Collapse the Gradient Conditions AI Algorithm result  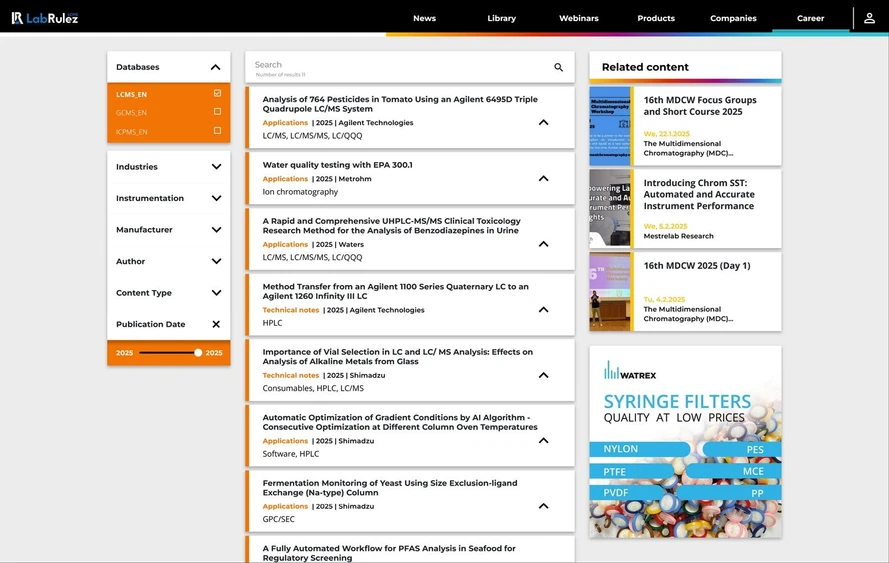click(543, 441)
